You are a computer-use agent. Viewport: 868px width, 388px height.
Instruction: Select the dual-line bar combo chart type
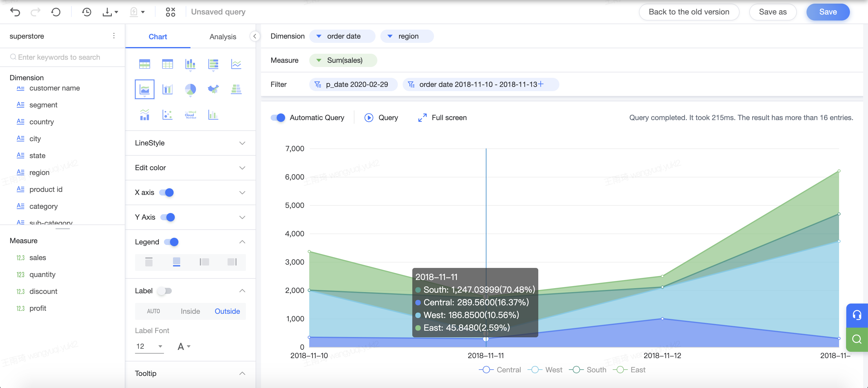145,115
